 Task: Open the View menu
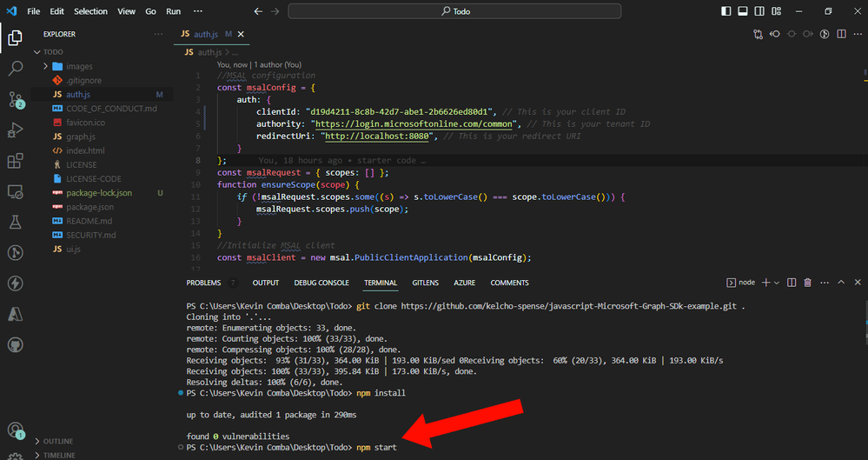126,11
